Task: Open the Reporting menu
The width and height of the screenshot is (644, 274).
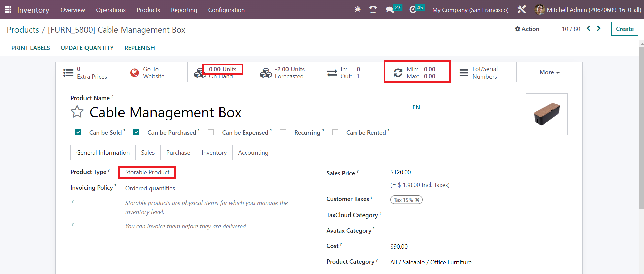Action: point(184,10)
